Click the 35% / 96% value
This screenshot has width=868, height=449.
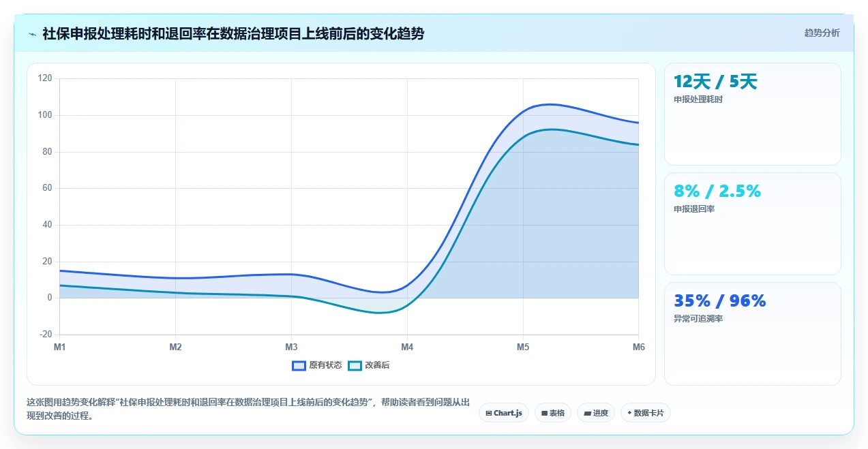pyautogui.click(x=720, y=301)
